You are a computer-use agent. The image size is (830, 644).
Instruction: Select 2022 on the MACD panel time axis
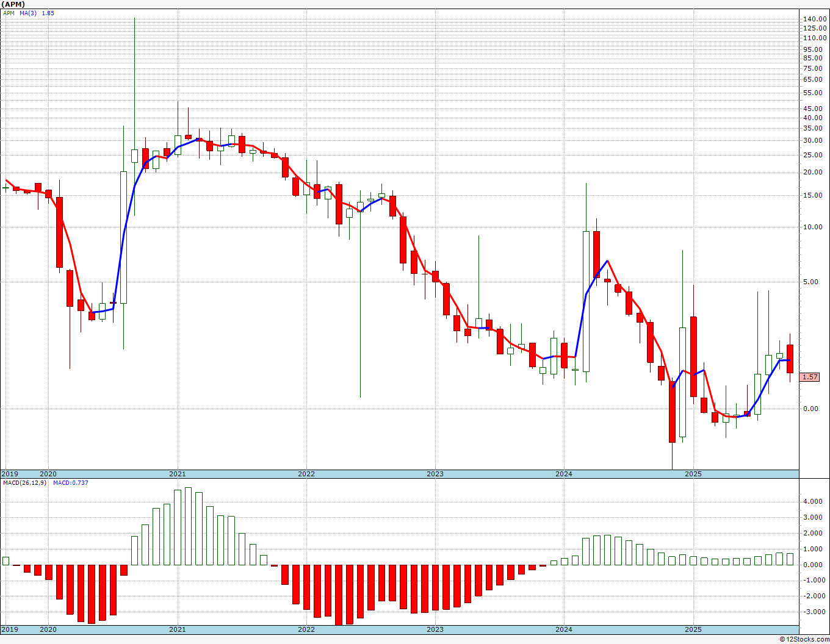click(306, 629)
